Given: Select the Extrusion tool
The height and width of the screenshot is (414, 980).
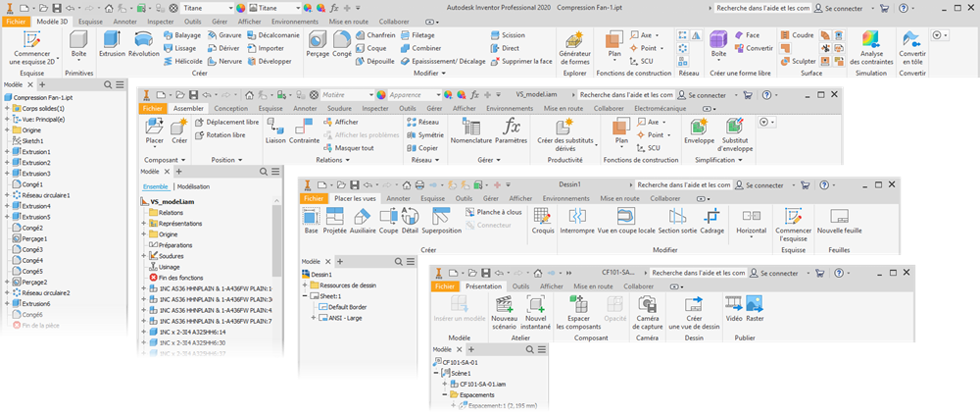Looking at the screenshot, I should [x=113, y=44].
